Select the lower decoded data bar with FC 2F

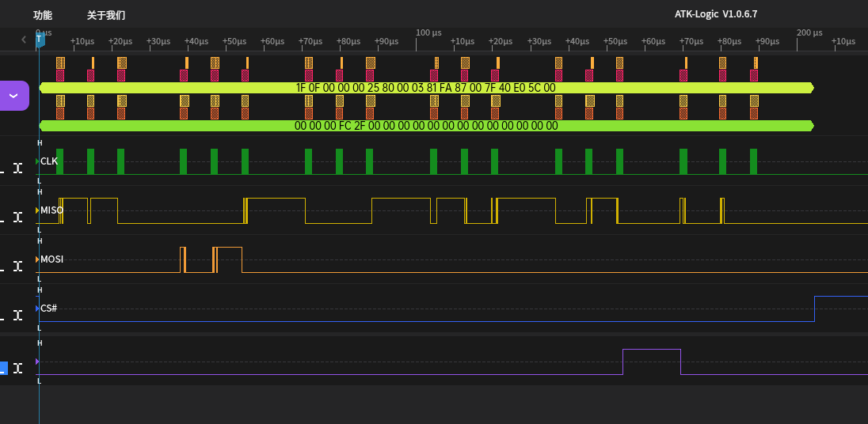coord(426,126)
